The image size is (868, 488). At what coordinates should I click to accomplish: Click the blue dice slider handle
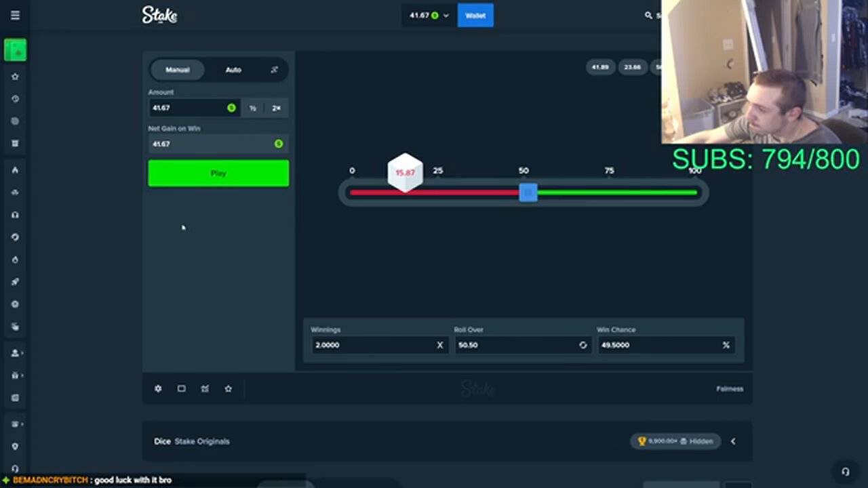tap(528, 192)
